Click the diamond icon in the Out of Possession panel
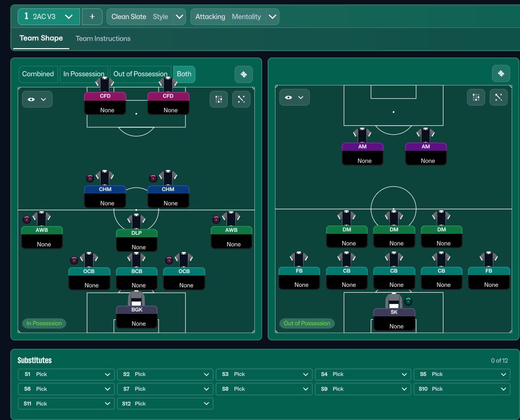This screenshot has width=520, height=420. (x=501, y=73)
